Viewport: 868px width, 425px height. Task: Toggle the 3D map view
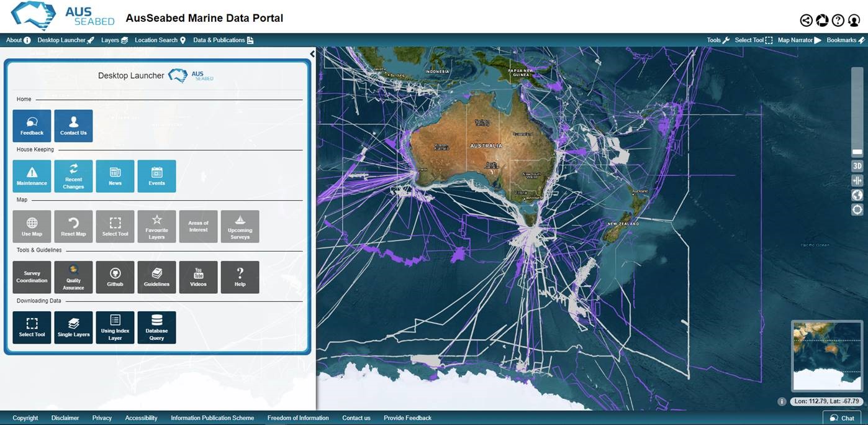click(x=857, y=166)
